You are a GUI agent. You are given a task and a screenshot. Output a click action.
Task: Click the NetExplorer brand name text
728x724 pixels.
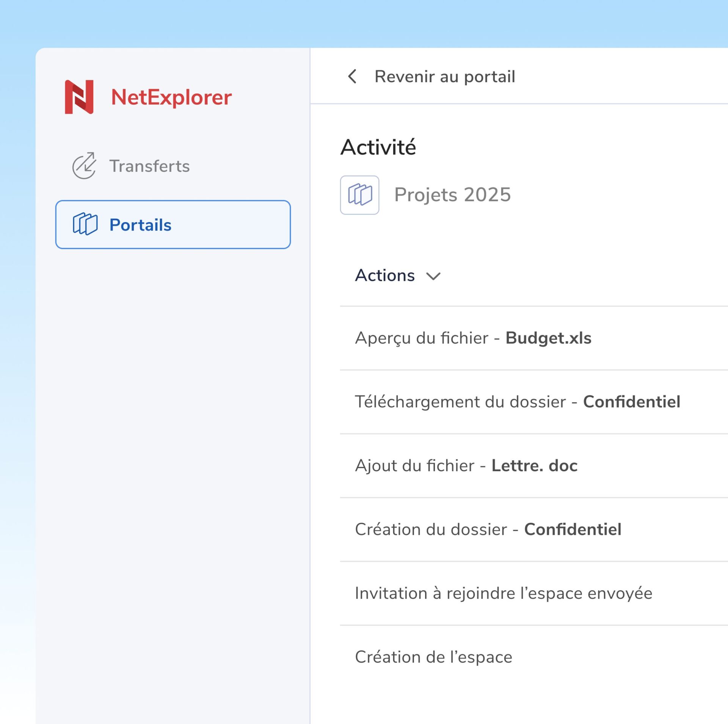[x=171, y=97]
